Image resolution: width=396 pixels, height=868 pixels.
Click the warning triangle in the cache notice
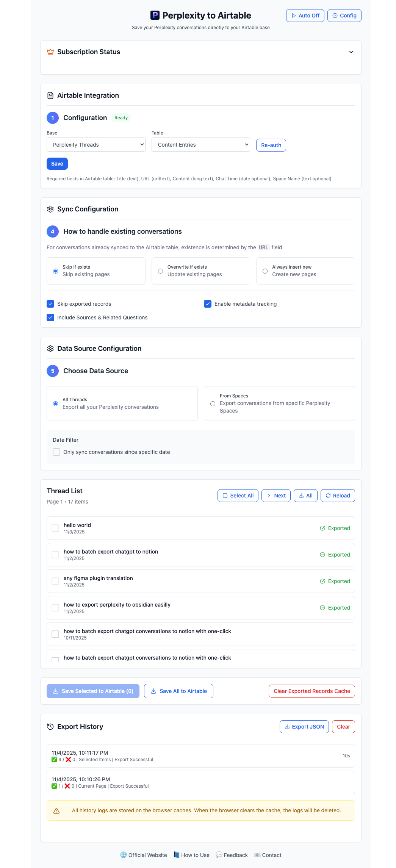tap(56, 810)
